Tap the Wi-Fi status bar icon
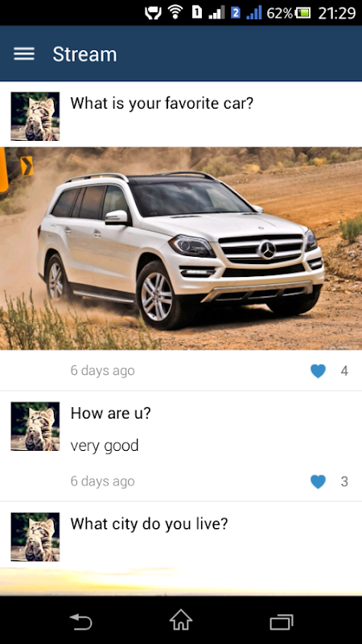The image size is (362, 644). click(175, 12)
